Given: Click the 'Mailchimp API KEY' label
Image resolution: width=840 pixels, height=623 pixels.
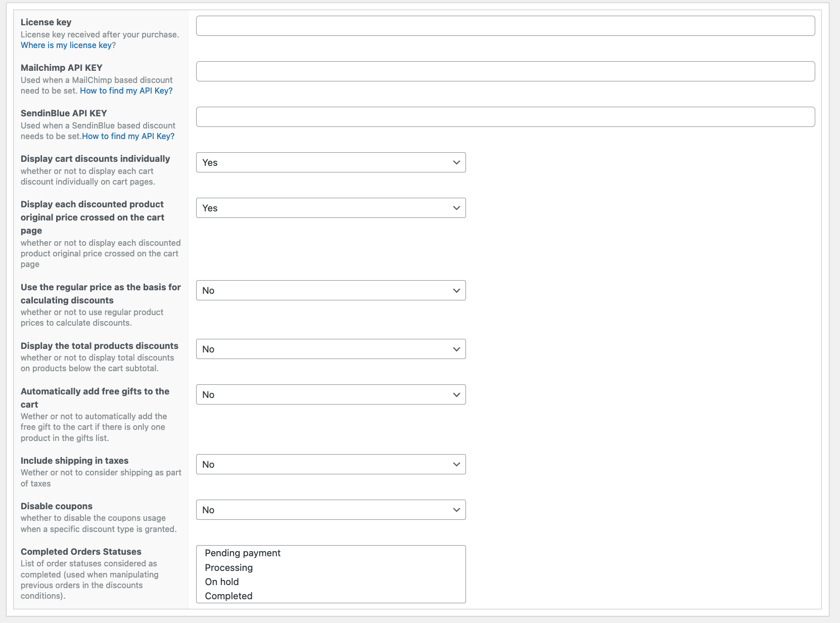Looking at the screenshot, I should point(62,68).
